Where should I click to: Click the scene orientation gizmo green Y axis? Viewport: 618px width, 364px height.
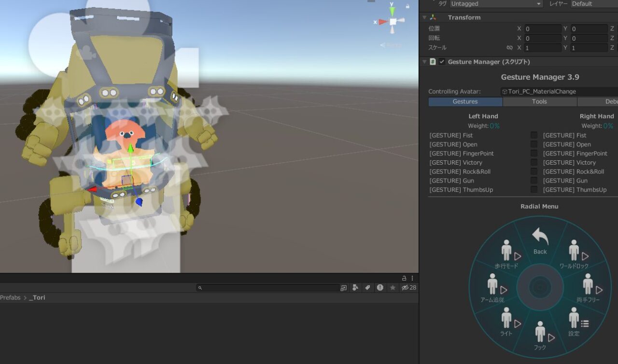pyautogui.click(x=393, y=11)
